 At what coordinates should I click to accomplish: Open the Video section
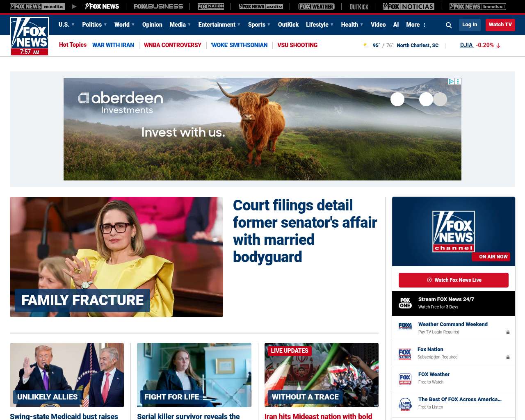(378, 25)
